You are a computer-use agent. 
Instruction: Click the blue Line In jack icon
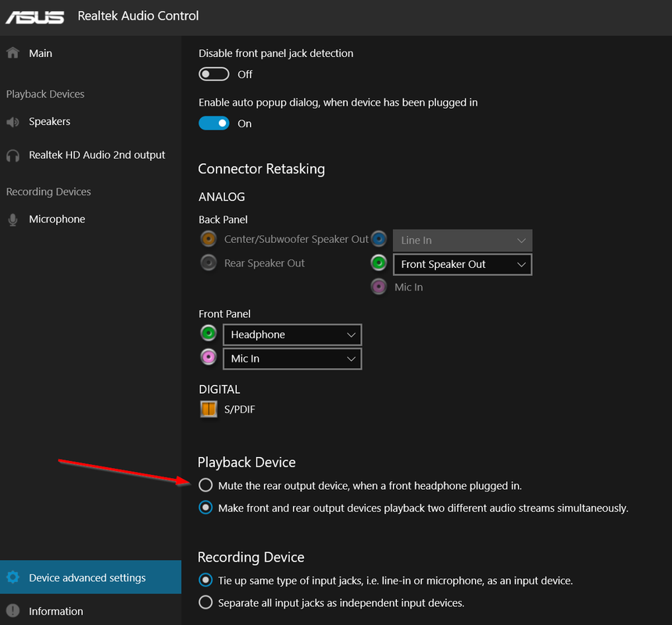point(379,238)
